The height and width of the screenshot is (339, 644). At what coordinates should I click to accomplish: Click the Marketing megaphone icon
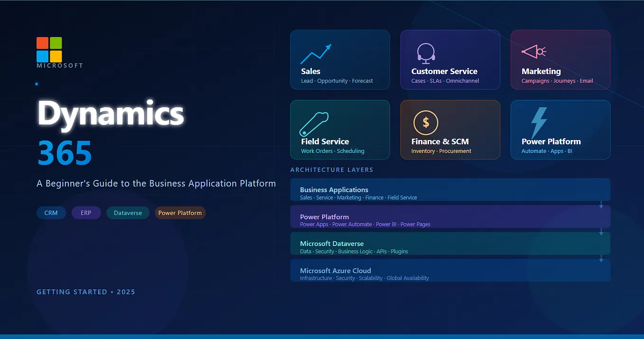coord(534,51)
